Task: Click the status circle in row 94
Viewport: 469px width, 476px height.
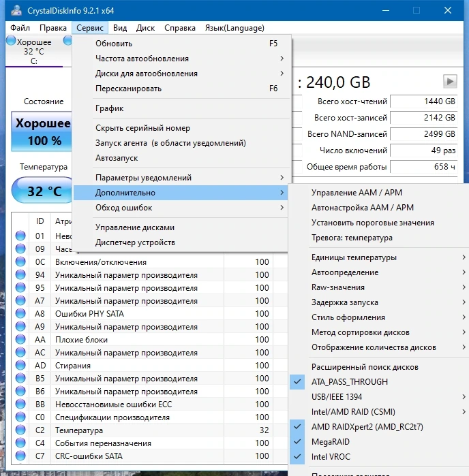Action: tap(20, 274)
